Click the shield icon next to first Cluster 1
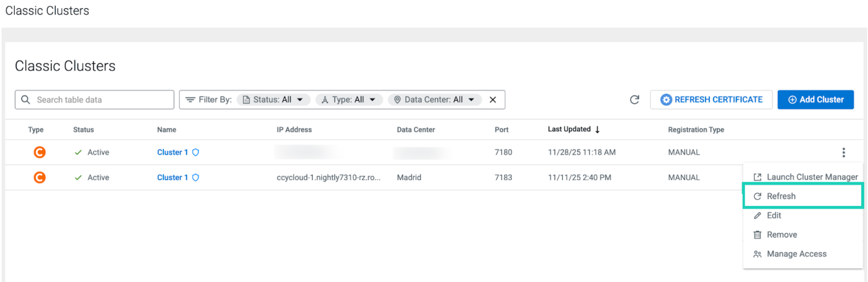The width and height of the screenshot is (868, 282). pyautogui.click(x=196, y=152)
